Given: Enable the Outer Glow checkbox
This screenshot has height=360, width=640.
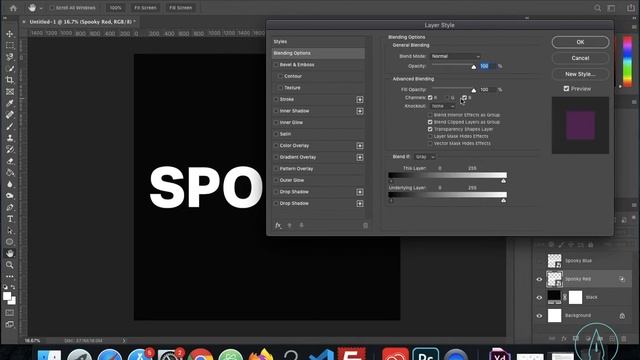Looking at the screenshot, I should click(x=276, y=180).
